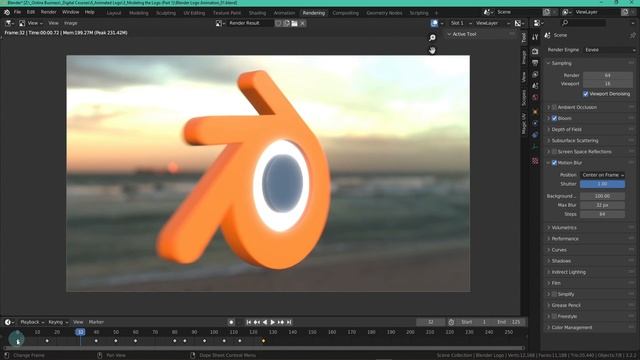Jump to next keyframe
The width and height of the screenshot is (640, 360).
tap(281, 322)
